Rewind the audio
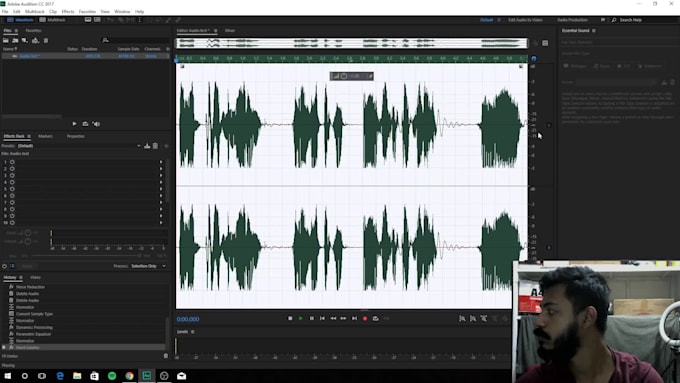The height and width of the screenshot is (383, 680). [x=333, y=318]
